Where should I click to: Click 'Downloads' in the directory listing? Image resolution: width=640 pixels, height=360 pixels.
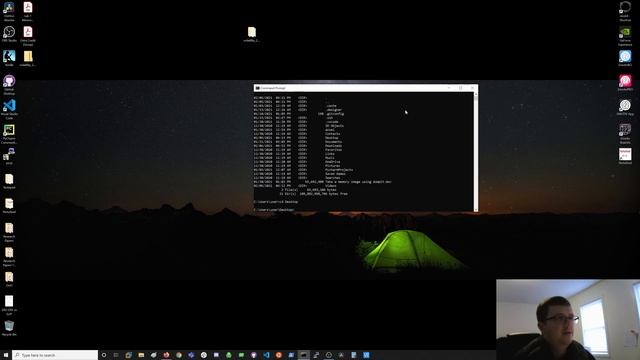(x=333, y=146)
